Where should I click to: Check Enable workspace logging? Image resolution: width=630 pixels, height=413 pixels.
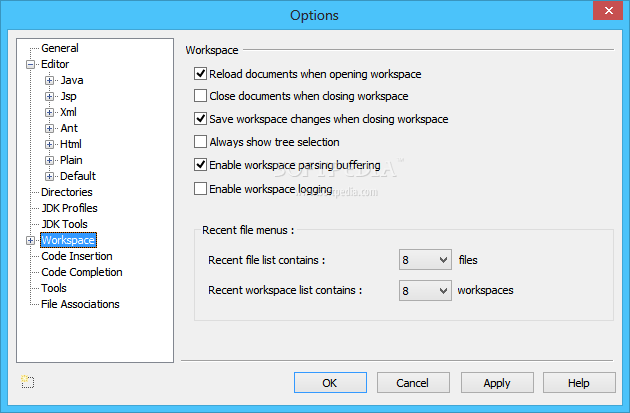point(200,188)
